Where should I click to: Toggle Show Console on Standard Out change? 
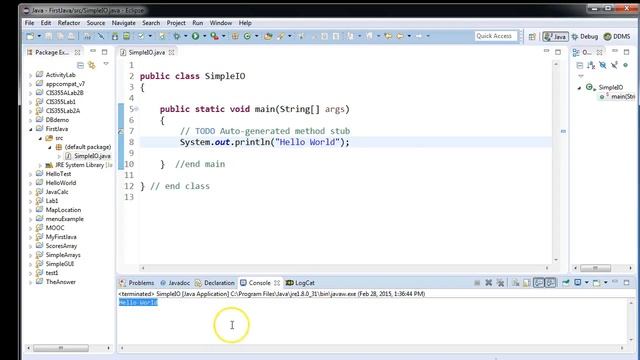coord(539,282)
